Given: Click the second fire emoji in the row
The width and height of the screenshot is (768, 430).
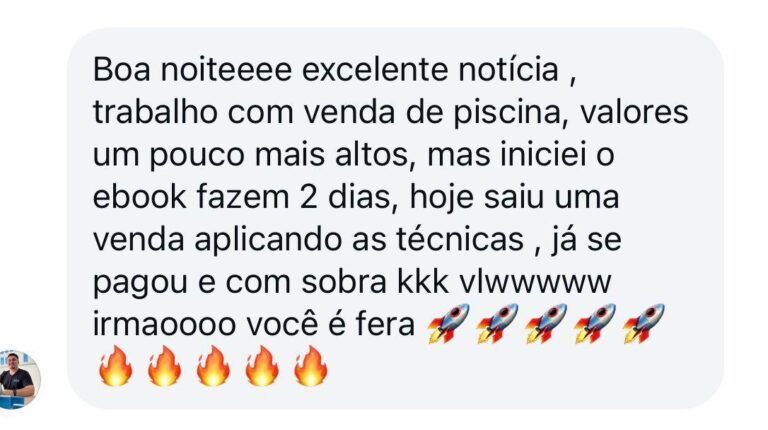Looking at the screenshot, I should click(x=164, y=366).
